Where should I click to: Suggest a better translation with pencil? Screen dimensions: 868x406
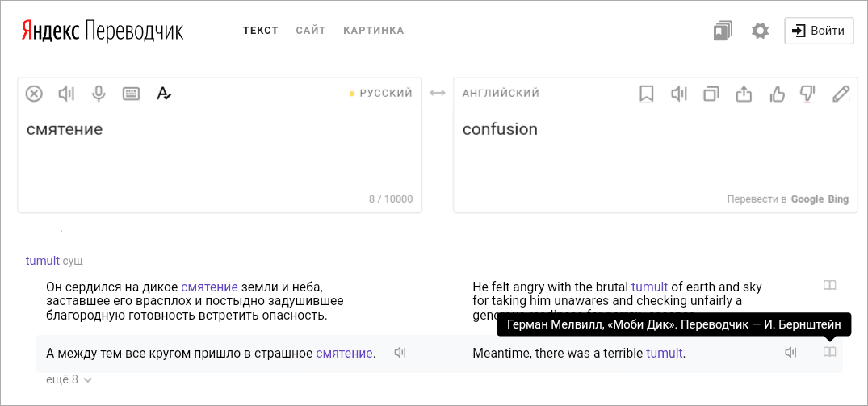[x=841, y=94]
